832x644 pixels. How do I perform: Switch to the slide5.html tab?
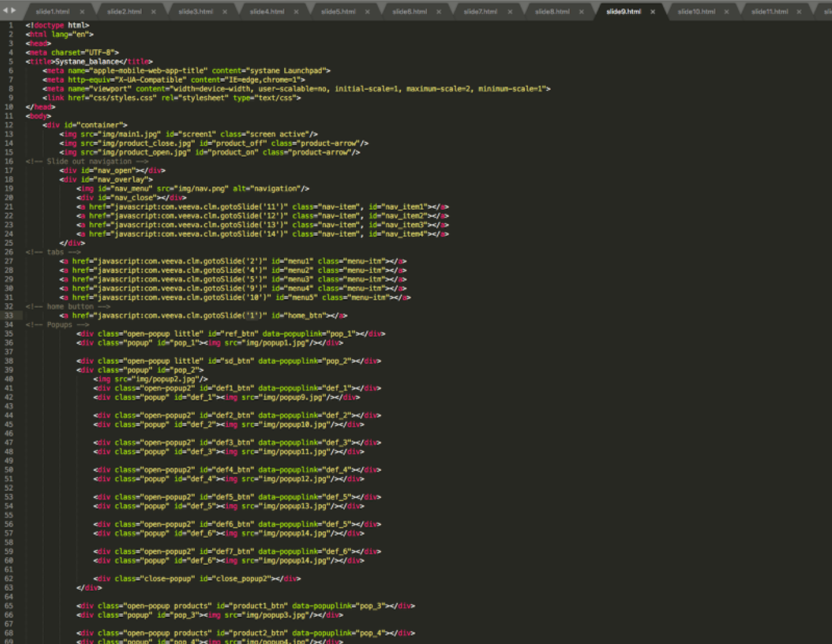coord(338,12)
